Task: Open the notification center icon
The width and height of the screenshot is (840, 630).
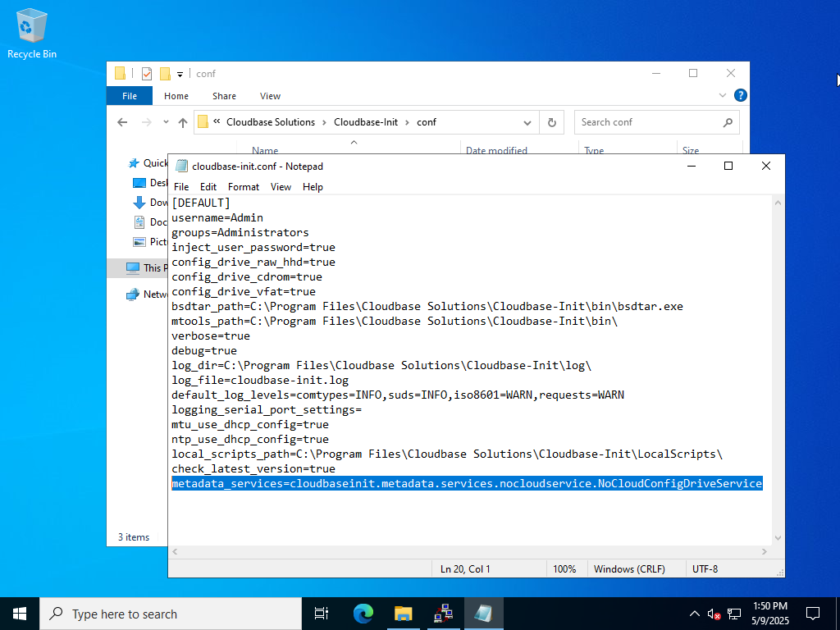Action: (x=813, y=614)
